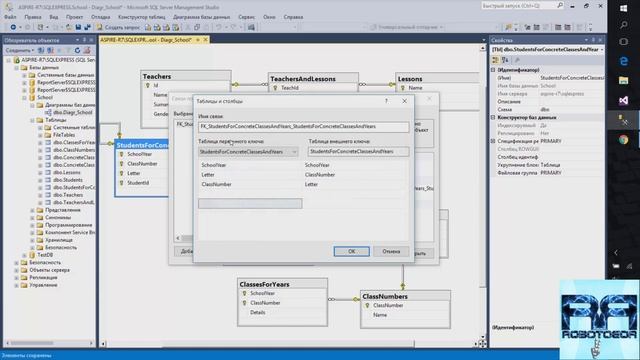640x360 pixels.
Task: Expand the dbo.Students table node
Action: tap(40, 180)
